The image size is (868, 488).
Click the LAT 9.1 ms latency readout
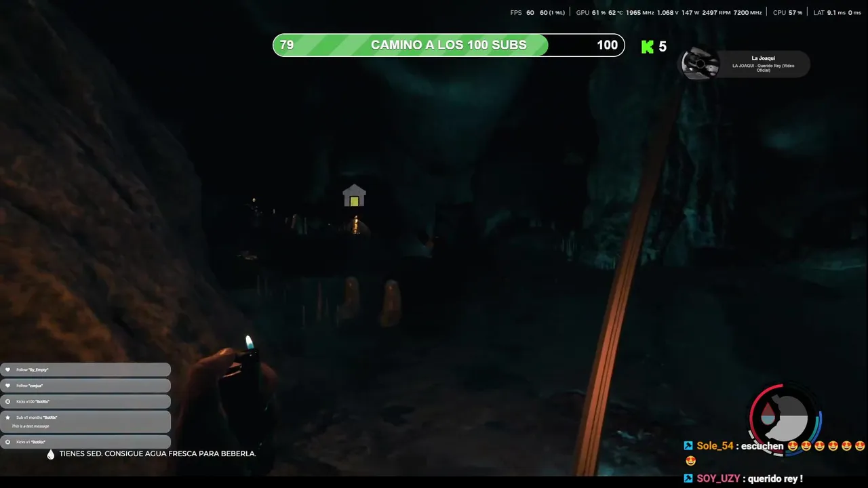[x=830, y=12]
